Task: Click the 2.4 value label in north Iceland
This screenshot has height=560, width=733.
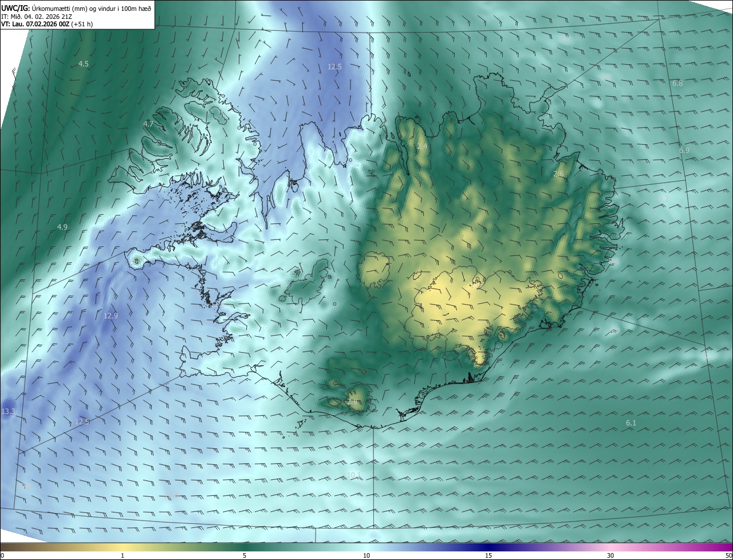Action: pos(422,147)
